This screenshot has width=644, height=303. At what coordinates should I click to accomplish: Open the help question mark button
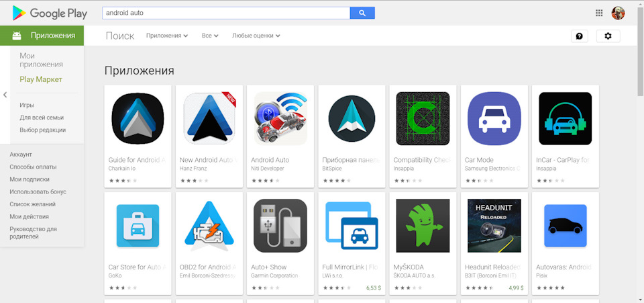(580, 36)
